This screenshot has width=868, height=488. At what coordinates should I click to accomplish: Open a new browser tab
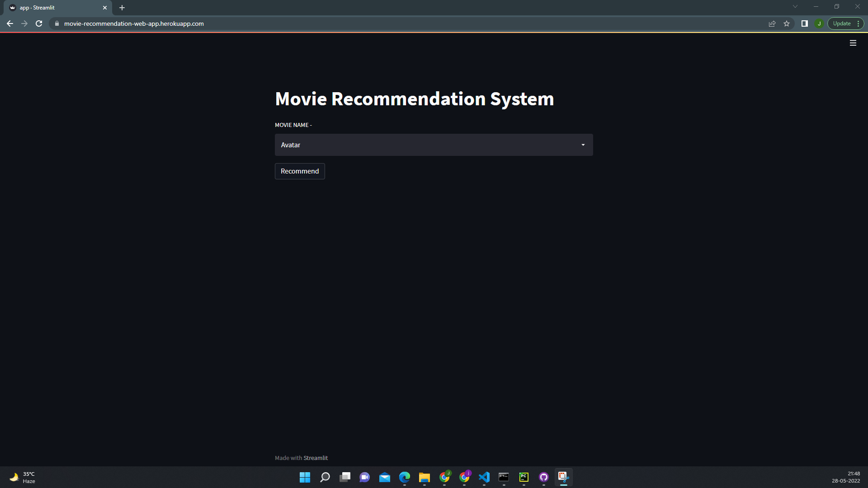pos(122,8)
